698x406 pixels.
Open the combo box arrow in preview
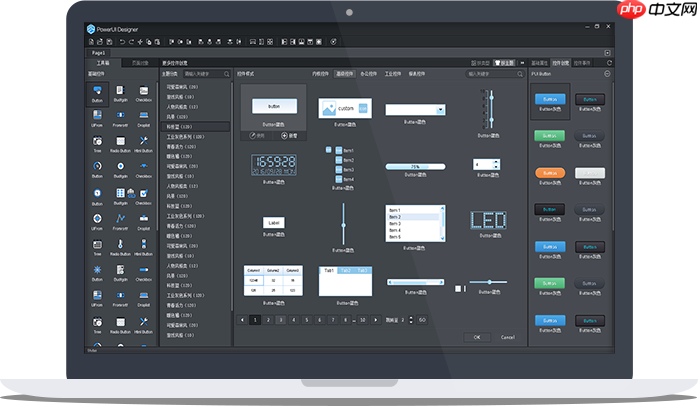point(440,110)
